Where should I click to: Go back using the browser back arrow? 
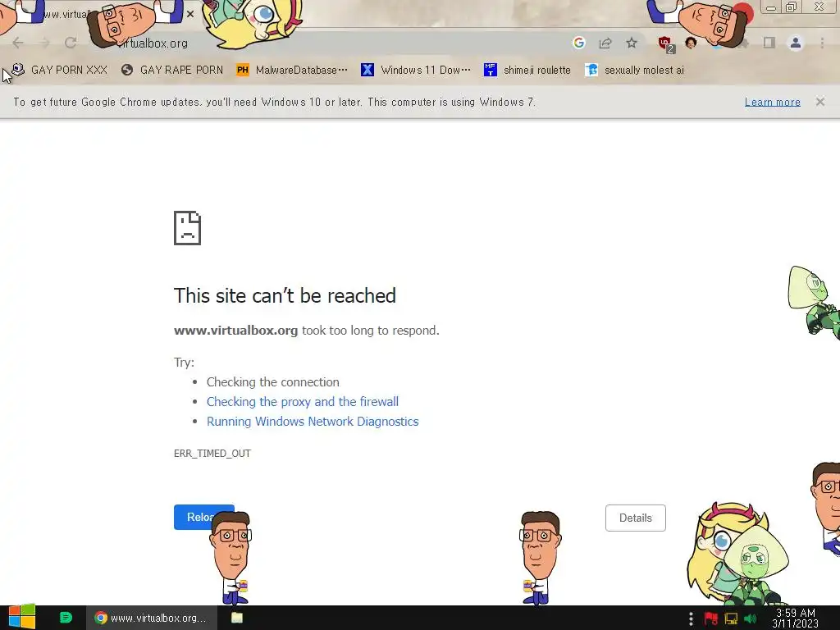(x=18, y=43)
